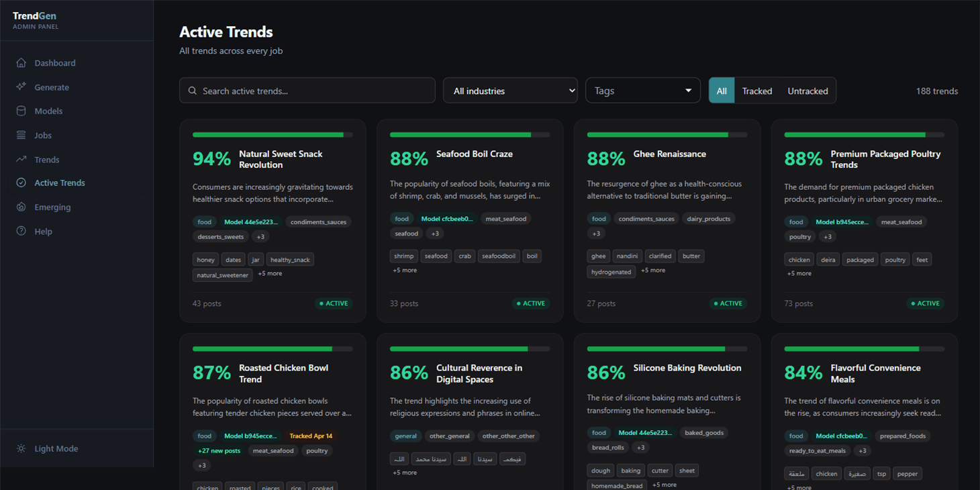980x490 pixels.
Task: Open Premium Packaged Poultry Trends title
Action: click(885, 159)
